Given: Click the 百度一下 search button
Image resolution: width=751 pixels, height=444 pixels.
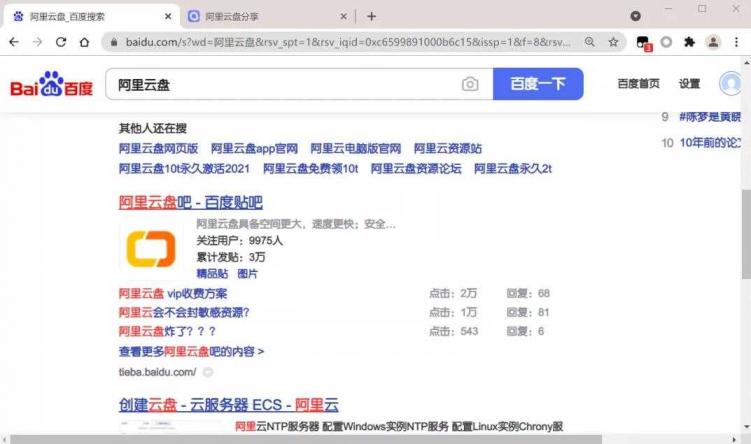Looking at the screenshot, I should [538, 84].
